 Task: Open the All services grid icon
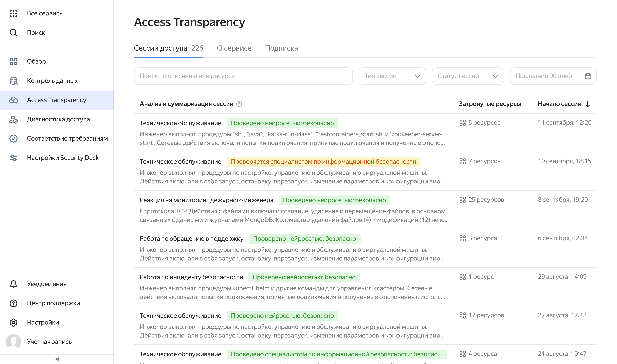(x=13, y=13)
